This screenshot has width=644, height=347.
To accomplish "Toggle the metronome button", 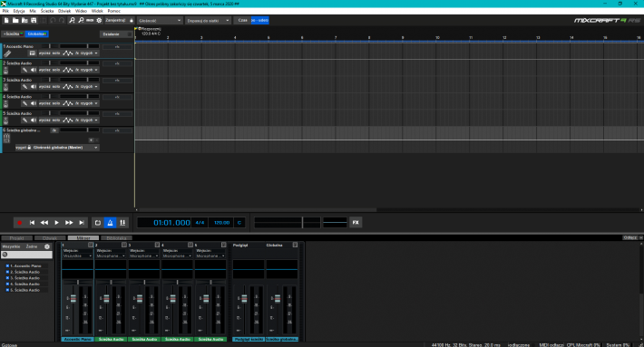I will [x=110, y=223].
